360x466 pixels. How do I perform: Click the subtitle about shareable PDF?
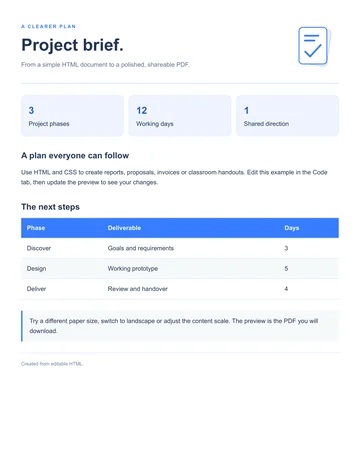tap(105, 65)
